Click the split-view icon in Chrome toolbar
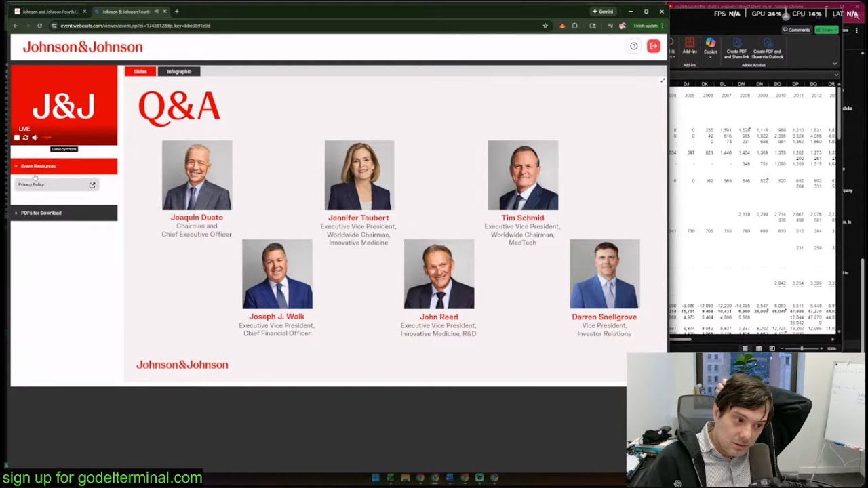This screenshot has width=868, height=488. point(593,26)
